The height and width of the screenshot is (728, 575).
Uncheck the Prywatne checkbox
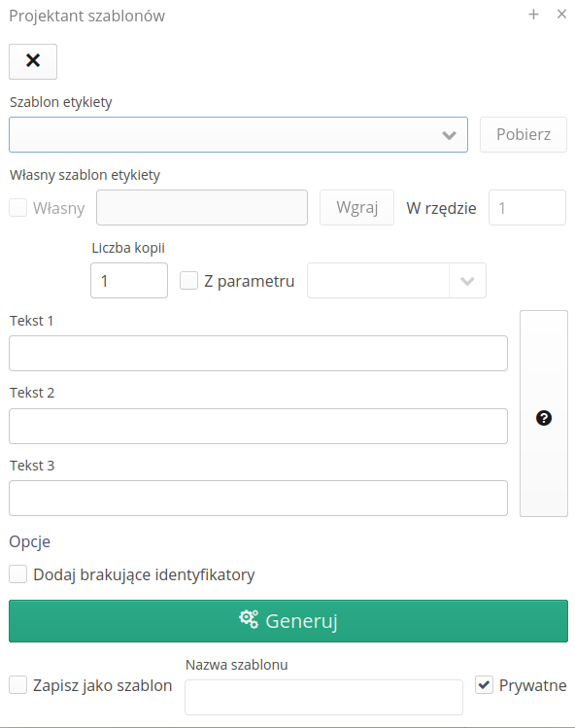[484, 685]
